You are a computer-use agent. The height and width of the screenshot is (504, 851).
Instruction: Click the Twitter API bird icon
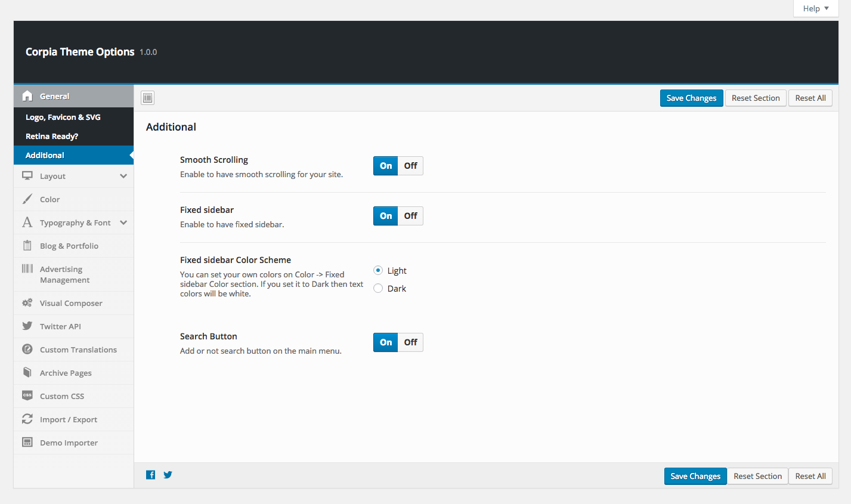click(27, 326)
